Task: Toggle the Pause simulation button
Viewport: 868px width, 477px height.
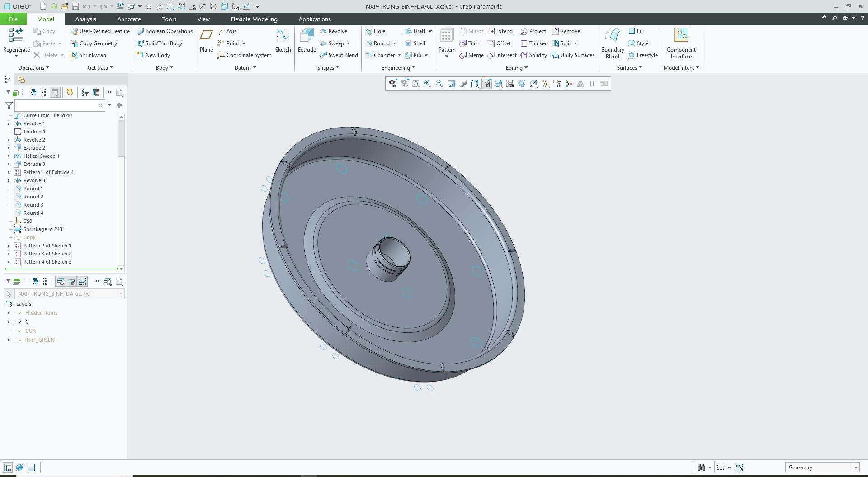Action: 592,84
